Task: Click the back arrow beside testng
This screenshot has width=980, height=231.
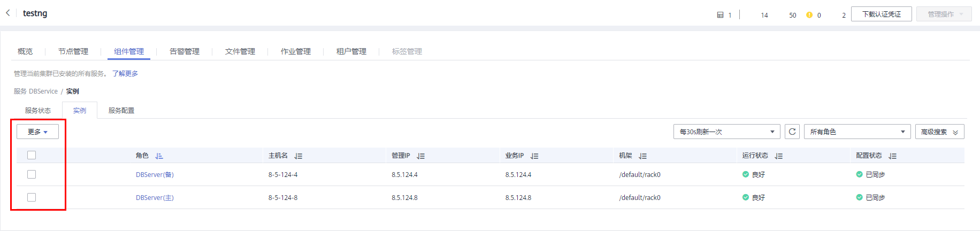Action: pyautogui.click(x=8, y=13)
